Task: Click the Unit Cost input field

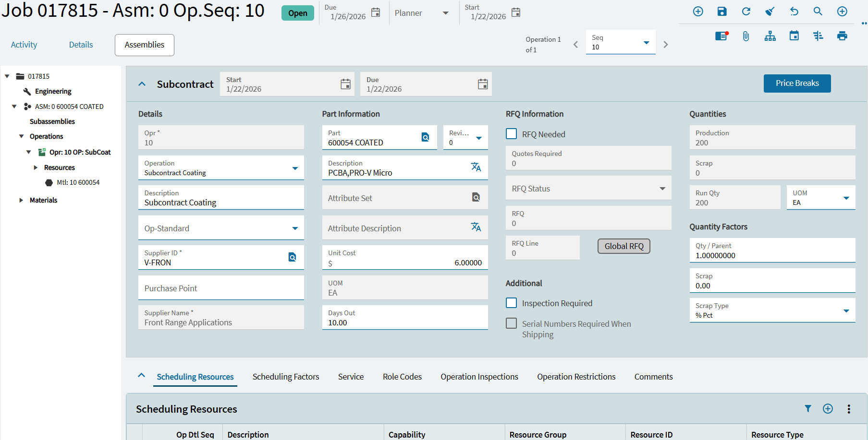Action: tap(405, 258)
